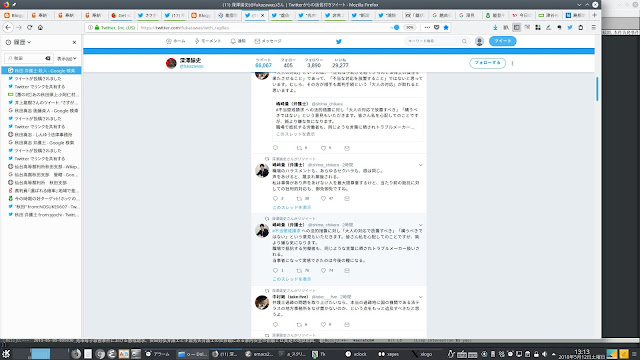Open the 履歴 sidebar switcher dropdown
This screenshot has width=640, height=360.
[x=19, y=42]
